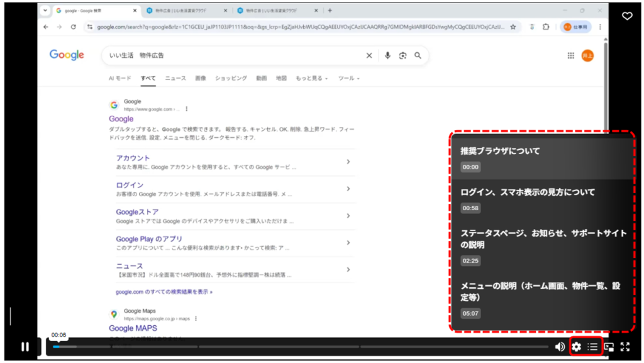Close the google - Google 検索 tab
This screenshot has width=644, height=363.
[x=135, y=11]
